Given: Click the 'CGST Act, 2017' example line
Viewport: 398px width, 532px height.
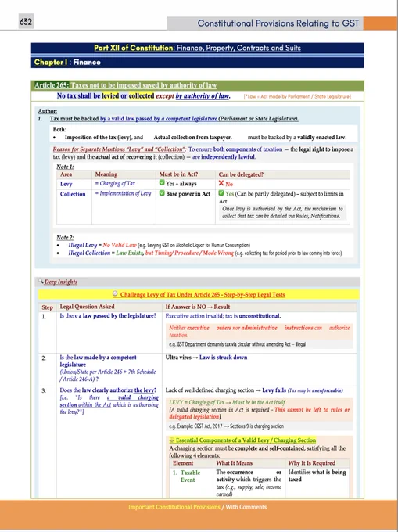Looking at the screenshot, I should [x=227, y=426].
